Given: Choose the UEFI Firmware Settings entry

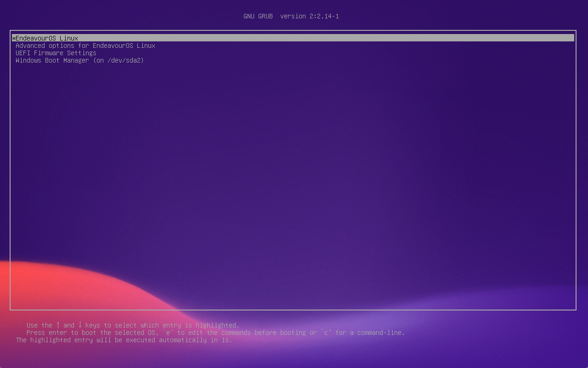Looking at the screenshot, I should (56, 53).
